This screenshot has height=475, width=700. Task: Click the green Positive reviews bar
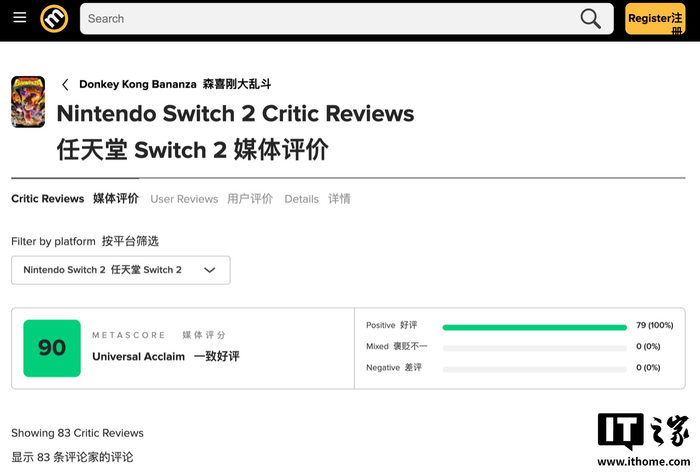(x=534, y=326)
